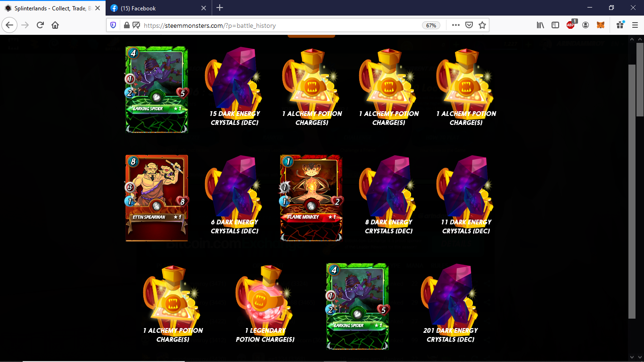Save page to Pocket
The image size is (644, 362).
coord(469,25)
